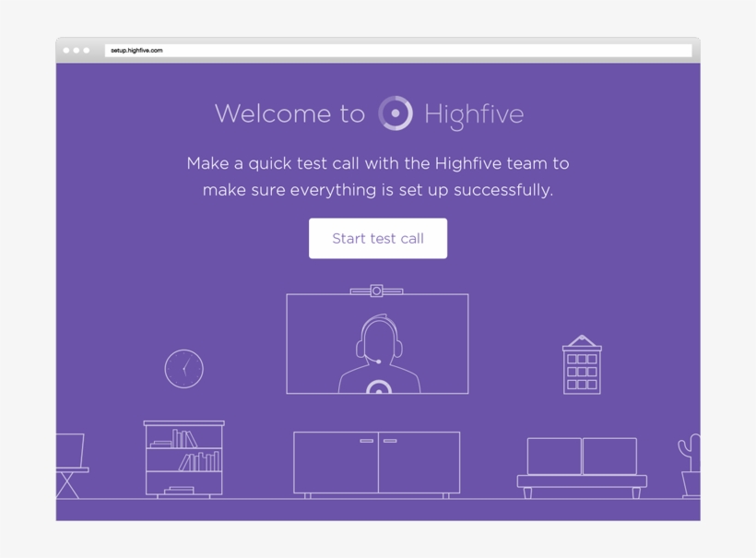Image resolution: width=756 pixels, height=558 pixels.
Task: Click the hanging building picture frame
Action: 582,364
